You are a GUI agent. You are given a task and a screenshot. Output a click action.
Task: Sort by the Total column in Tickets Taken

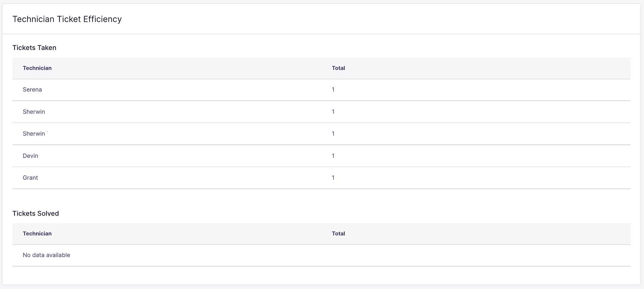[338, 68]
